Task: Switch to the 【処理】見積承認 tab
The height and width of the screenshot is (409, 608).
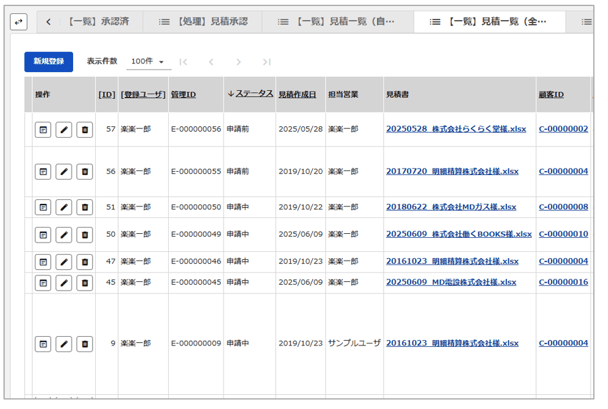Action: click(x=203, y=22)
